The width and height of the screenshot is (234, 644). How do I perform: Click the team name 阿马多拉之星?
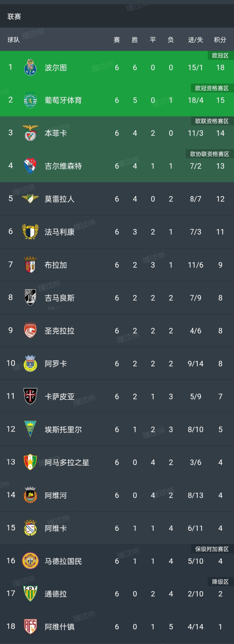[67, 462]
